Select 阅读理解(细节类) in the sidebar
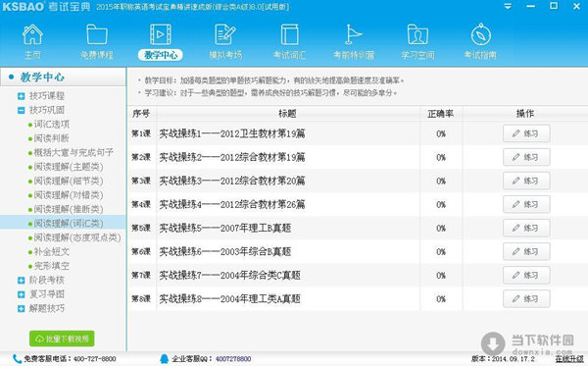Screen dimensions: 588x366 pyautogui.click(x=69, y=181)
